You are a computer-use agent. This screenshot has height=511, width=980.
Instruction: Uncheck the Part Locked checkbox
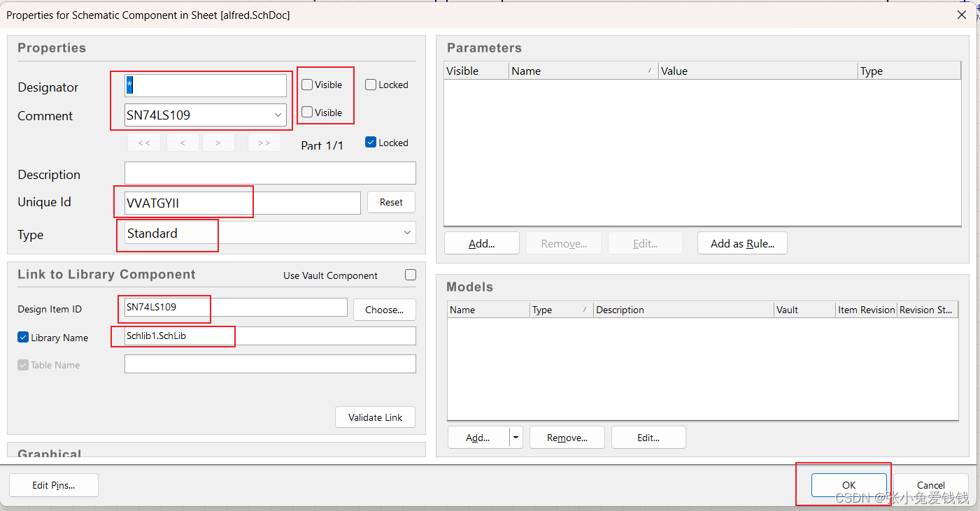click(371, 142)
